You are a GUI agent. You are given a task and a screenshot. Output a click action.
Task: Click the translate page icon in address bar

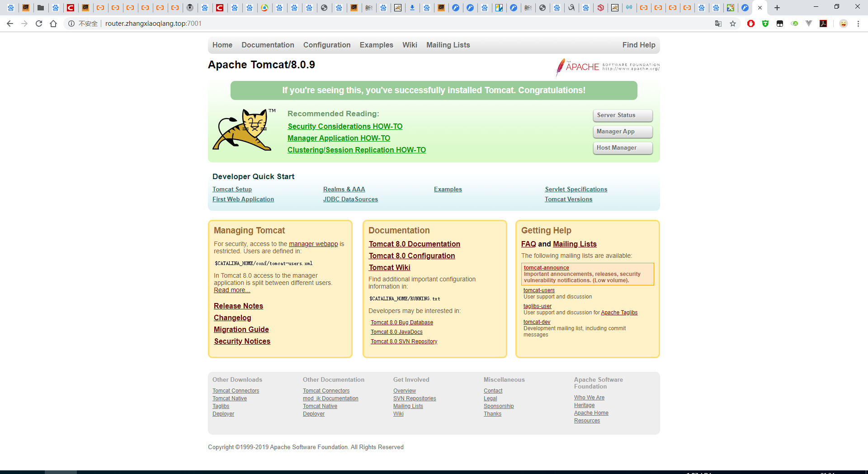718,24
